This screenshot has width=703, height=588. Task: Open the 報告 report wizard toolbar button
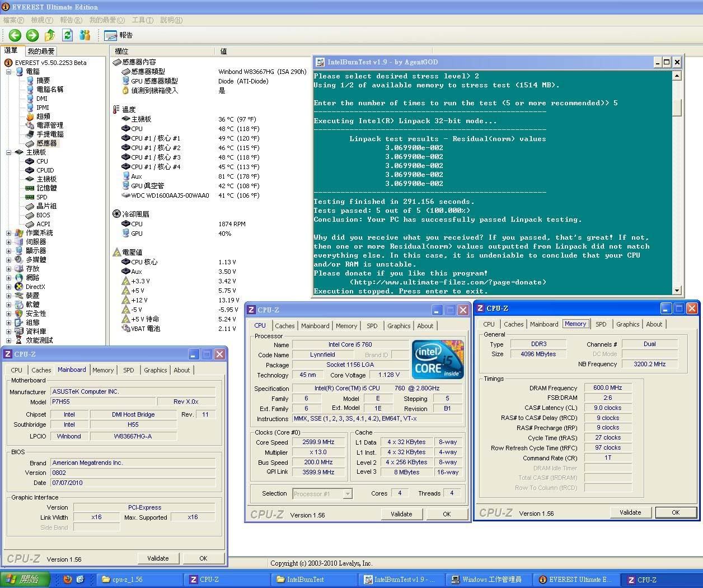coord(119,35)
